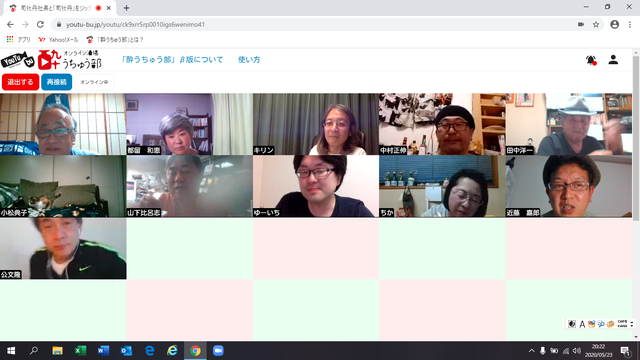This screenshot has width=640, height=360.
Task: Open the volume speaker icon in tray
Action: (576, 351)
